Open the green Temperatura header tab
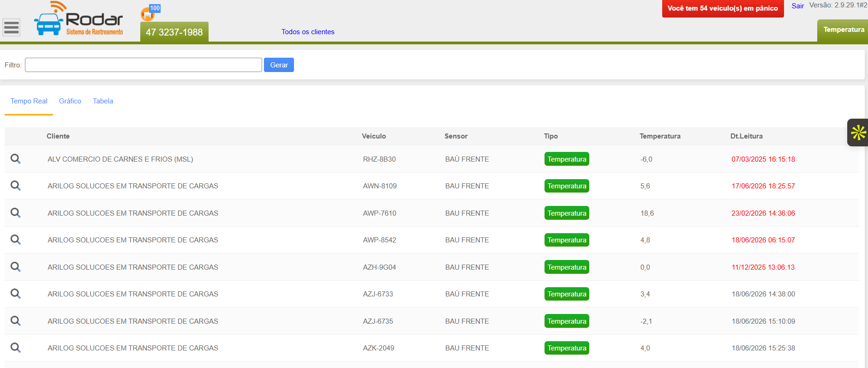This screenshot has width=868, height=368. pyautogui.click(x=843, y=30)
